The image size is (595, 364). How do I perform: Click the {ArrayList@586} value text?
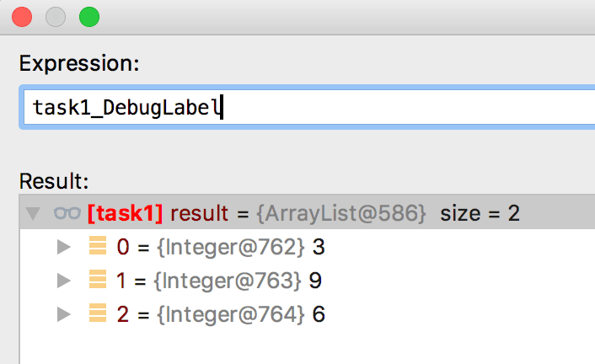tap(341, 213)
